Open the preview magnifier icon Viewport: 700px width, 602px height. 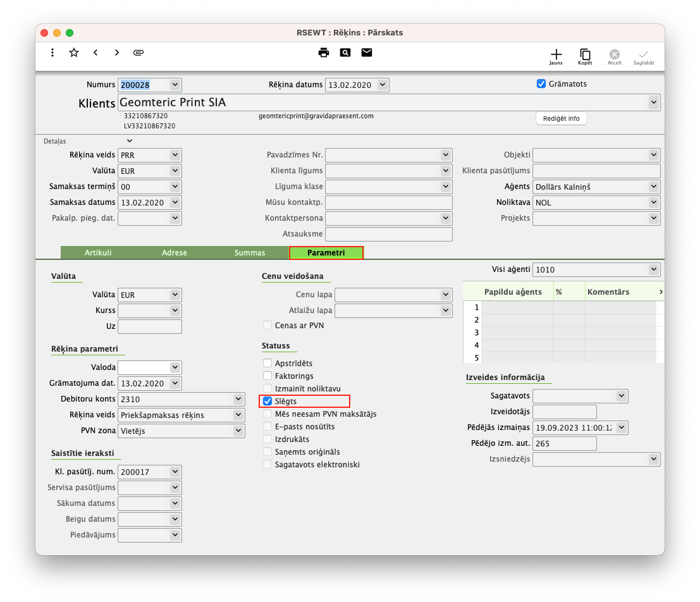345,52
